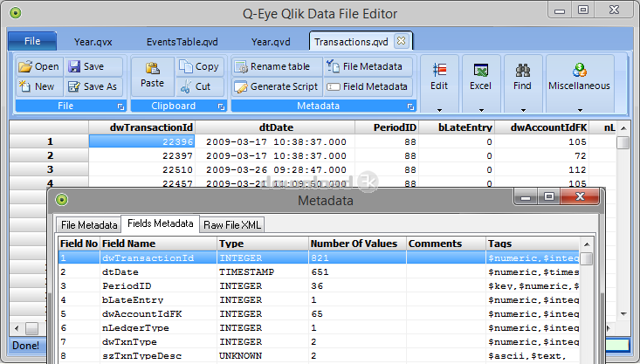This screenshot has width=640, height=364.
Task: Open the Excel export menu
Action: pyautogui.click(x=481, y=83)
